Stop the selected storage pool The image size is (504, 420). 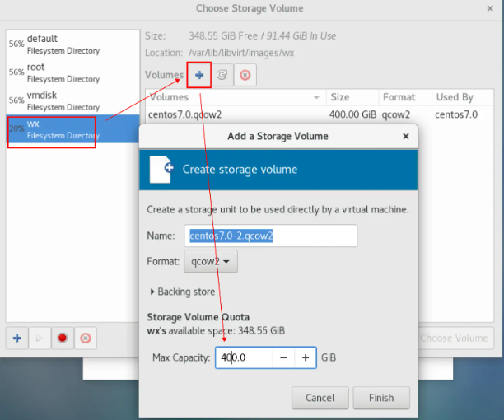pos(63,338)
